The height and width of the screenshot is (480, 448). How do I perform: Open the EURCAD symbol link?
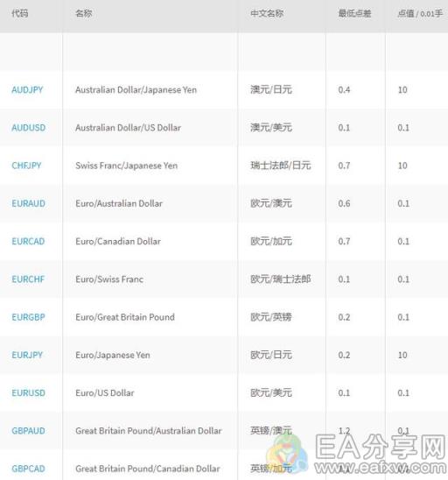28,242
